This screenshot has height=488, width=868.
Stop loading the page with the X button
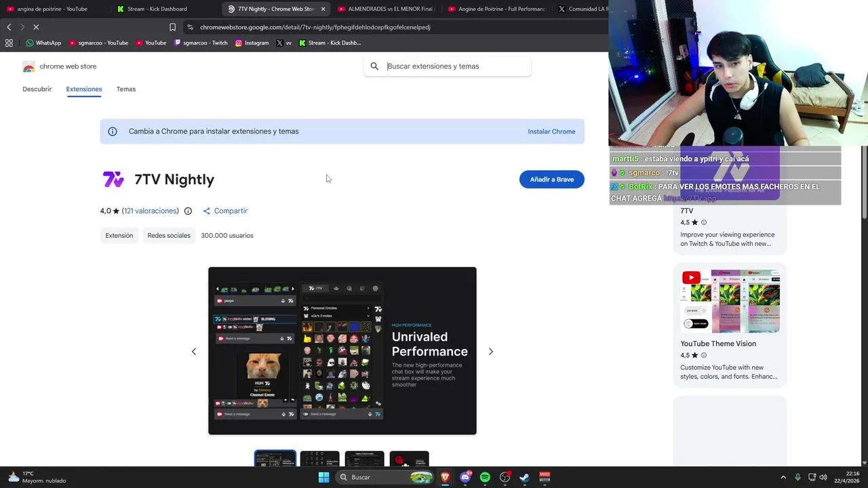[36, 27]
